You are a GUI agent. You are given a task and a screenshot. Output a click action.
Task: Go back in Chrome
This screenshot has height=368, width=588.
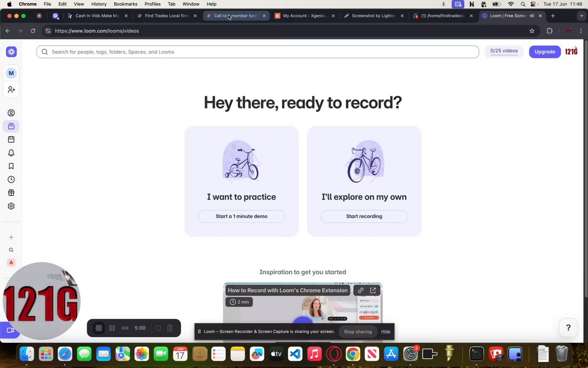click(8, 31)
